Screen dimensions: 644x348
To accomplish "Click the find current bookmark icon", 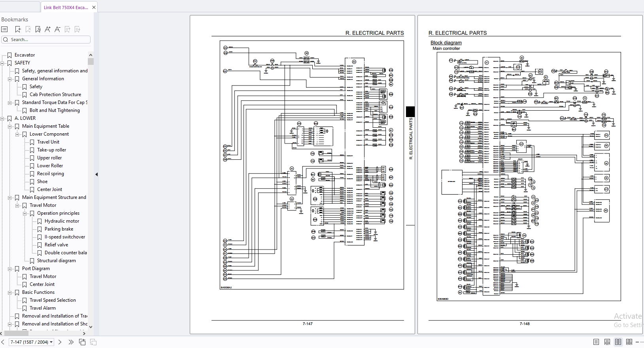I will (x=38, y=29).
